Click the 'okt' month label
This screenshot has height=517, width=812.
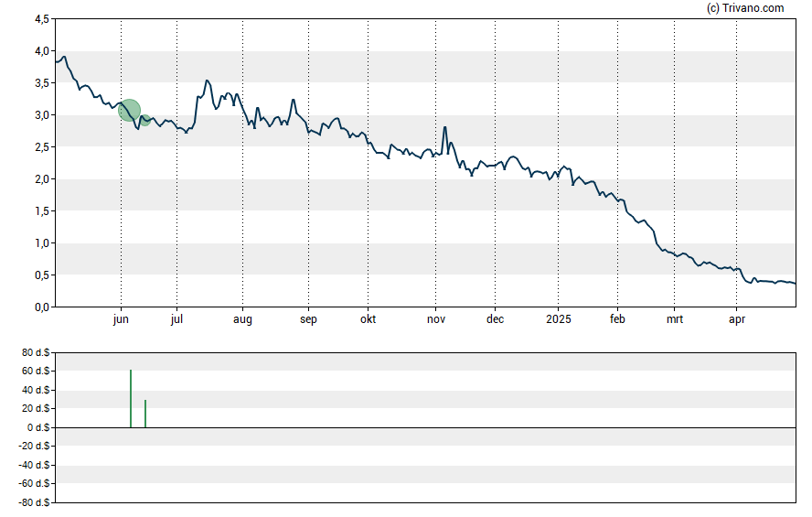tap(368, 319)
